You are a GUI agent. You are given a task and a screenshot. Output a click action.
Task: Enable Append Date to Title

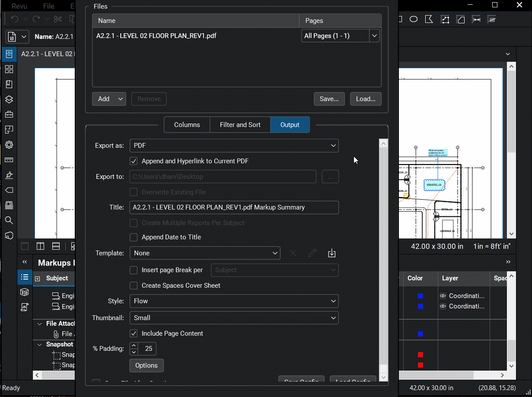coord(134,237)
